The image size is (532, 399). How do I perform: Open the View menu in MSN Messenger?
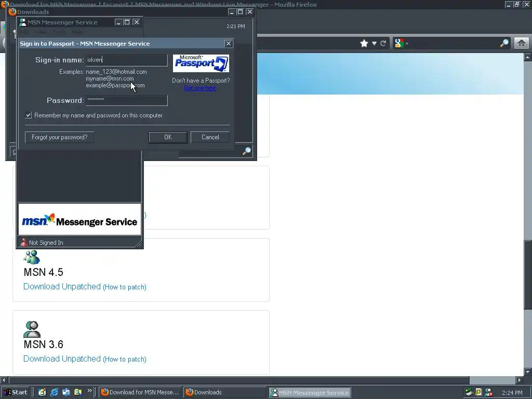[41, 32]
